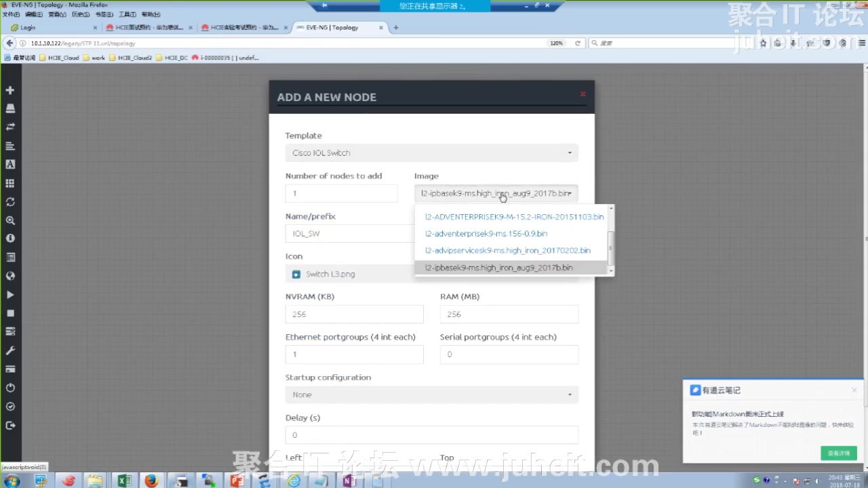Viewport: 868px width, 488px height.
Task: Click the checkmark circle icon in sidebar
Action: tap(10, 407)
